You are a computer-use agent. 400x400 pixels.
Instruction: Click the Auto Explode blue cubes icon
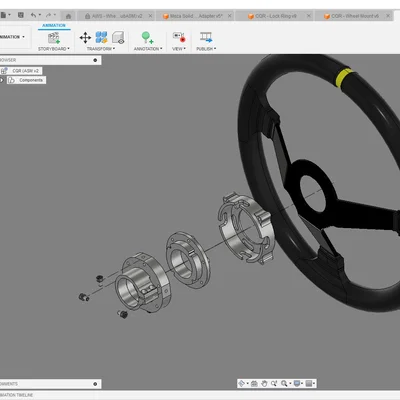pos(101,37)
